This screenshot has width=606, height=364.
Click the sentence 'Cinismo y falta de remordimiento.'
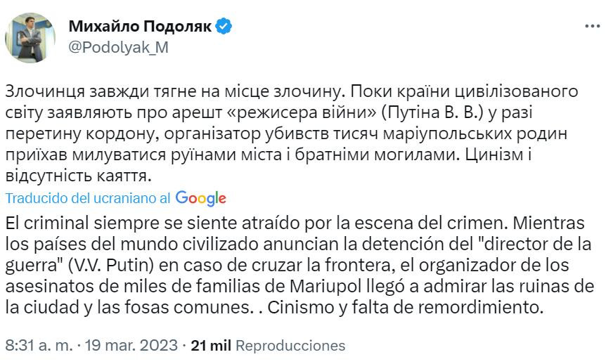pos(406,308)
